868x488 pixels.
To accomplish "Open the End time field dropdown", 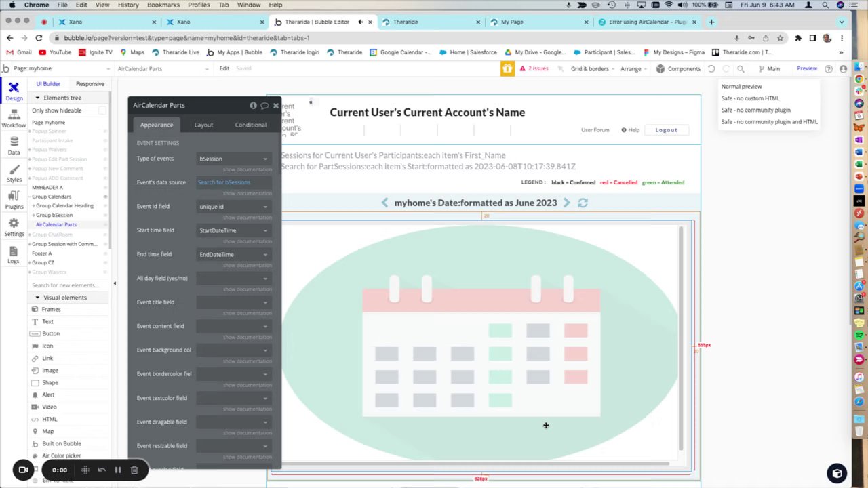I will pos(234,254).
